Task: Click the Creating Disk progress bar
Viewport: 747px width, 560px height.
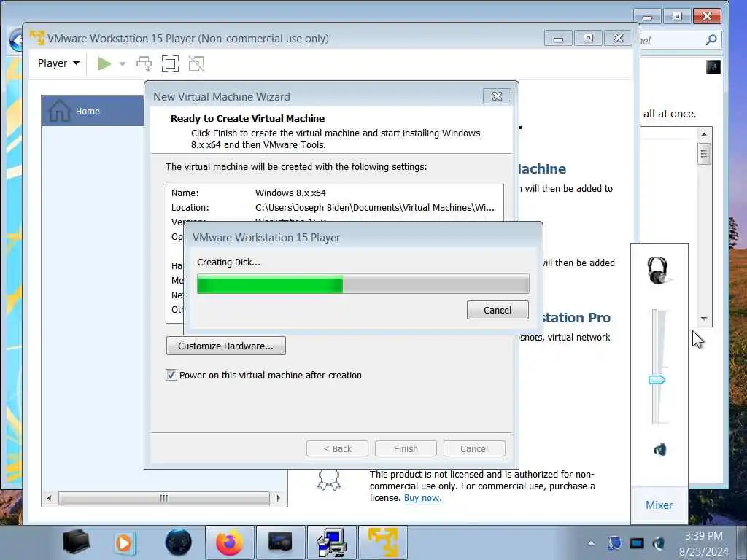Action: [x=363, y=284]
